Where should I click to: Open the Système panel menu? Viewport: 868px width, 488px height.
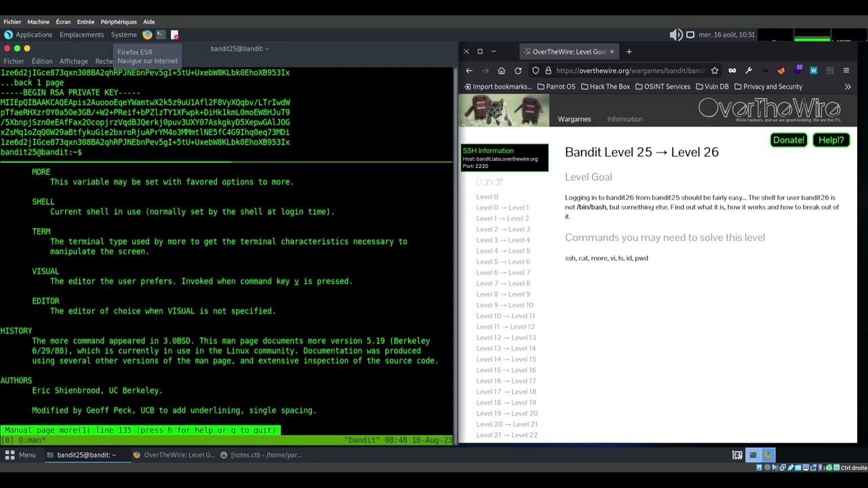[123, 35]
